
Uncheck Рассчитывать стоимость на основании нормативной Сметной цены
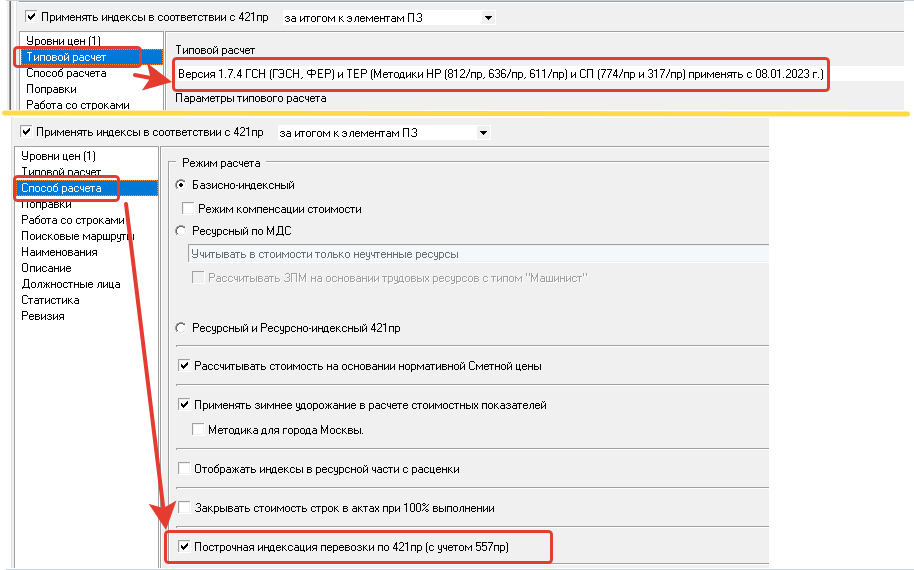tap(184, 366)
